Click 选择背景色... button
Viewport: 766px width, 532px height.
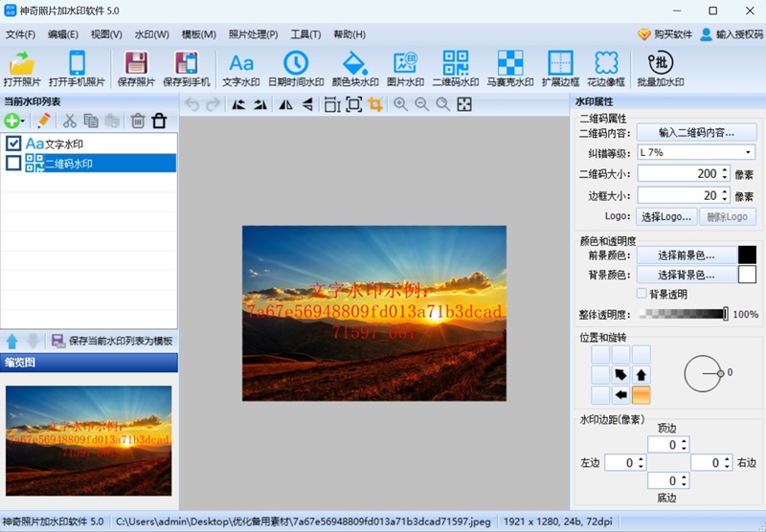(x=686, y=275)
